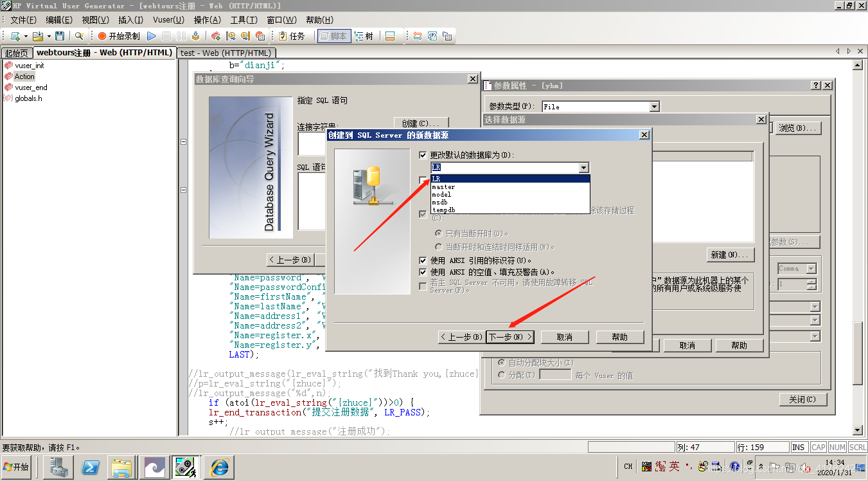This screenshot has height=481, width=868.
Task: Switch to the 起始页 tab
Action: pyautogui.click(x=16, y=53)
